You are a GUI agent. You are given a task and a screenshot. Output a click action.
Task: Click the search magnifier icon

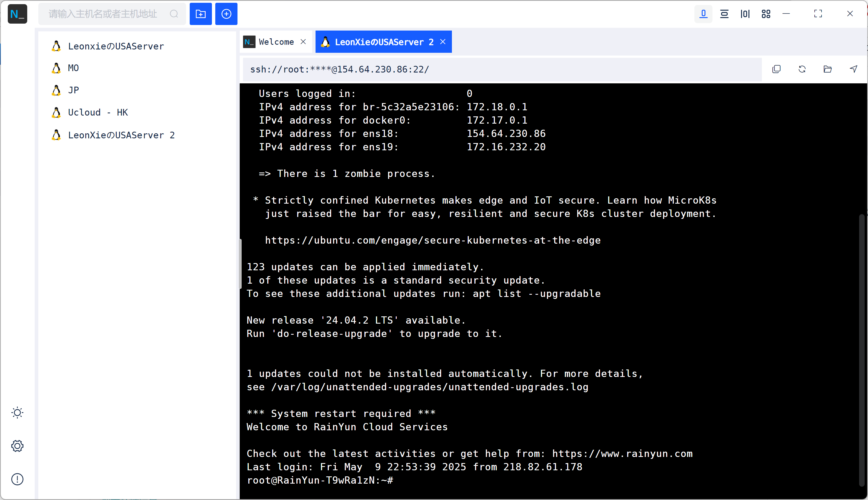tap(174, 14)
